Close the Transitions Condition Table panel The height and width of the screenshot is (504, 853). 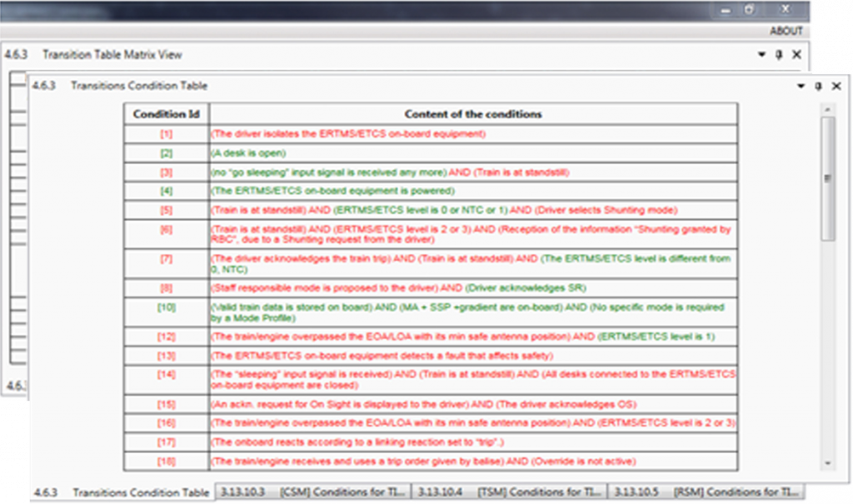tap(836, 86)
